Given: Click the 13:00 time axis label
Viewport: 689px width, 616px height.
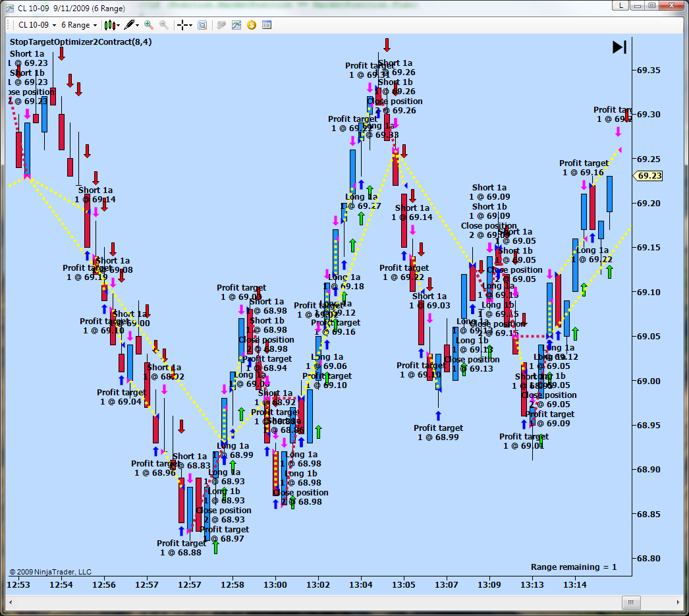Looking at the screenshot, I should coord(275,585).
